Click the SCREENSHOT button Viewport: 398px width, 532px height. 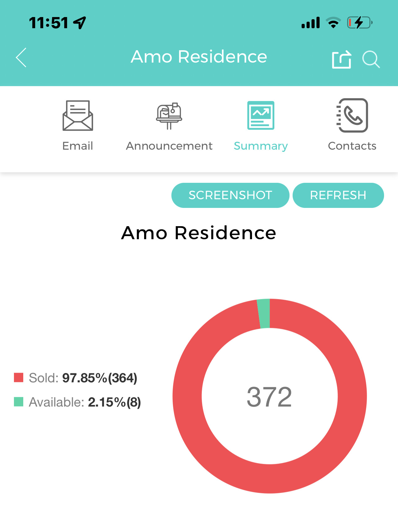(230, 195)
